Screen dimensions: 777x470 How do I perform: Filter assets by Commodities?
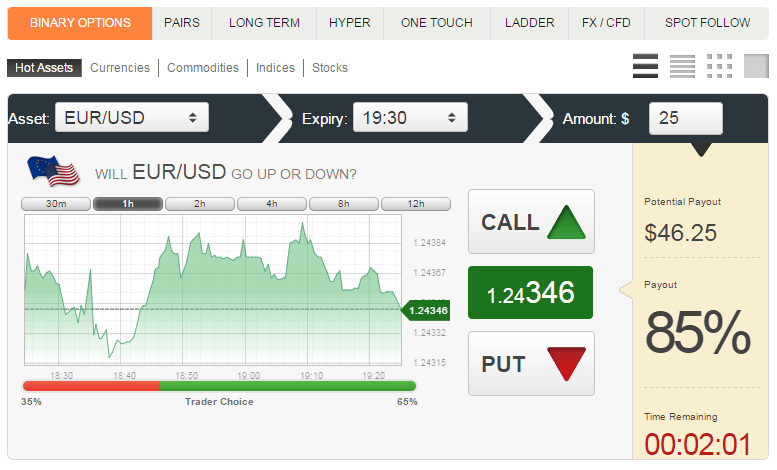(203, 68)
